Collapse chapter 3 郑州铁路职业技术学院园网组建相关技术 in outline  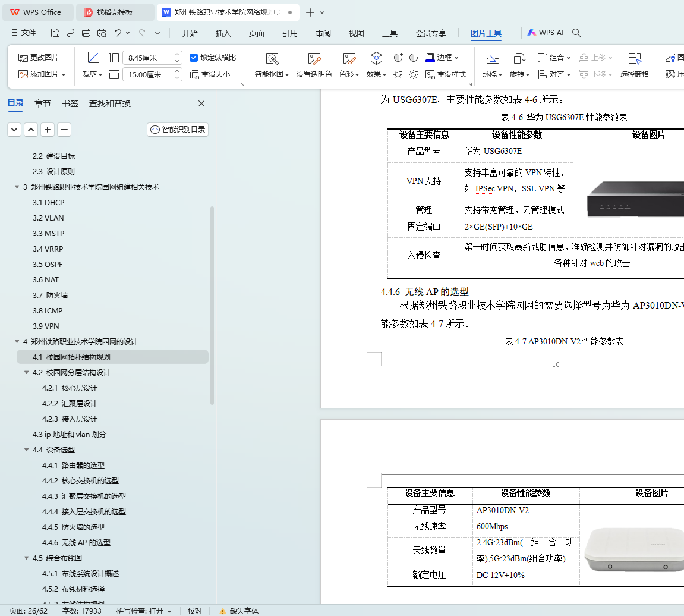(17, 187)
